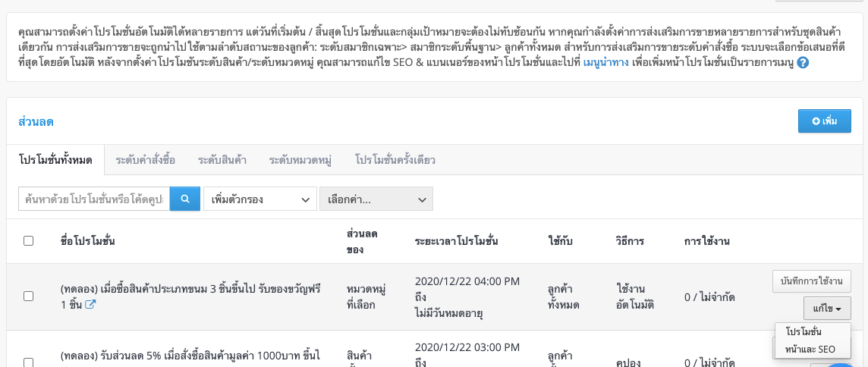Click ชื่อโปรโมชั่น column header
The height and width of the screenshot is (367, 868).
click(88, 241)
